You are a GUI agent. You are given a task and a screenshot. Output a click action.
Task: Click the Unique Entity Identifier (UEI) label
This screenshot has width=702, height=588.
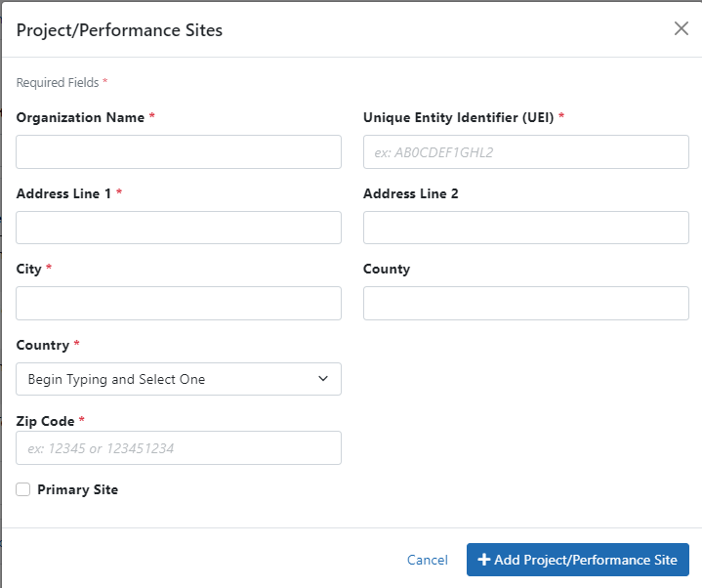tap(458, 117)
